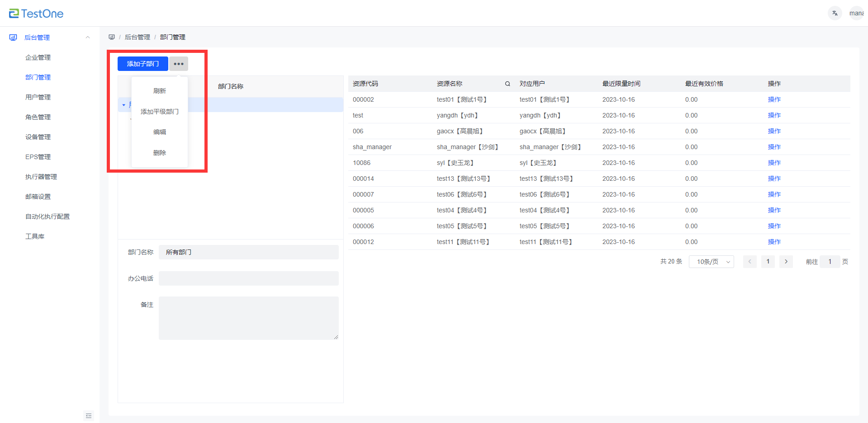Click the breadcrumb home monitor icon
This screenshot has width=868, height=423.
click(112, 37)
